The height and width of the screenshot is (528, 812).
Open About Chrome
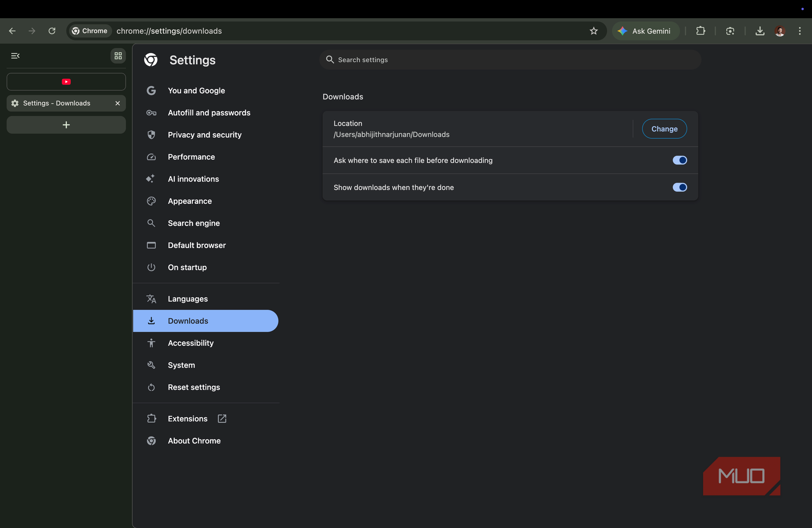click(194, 440)
